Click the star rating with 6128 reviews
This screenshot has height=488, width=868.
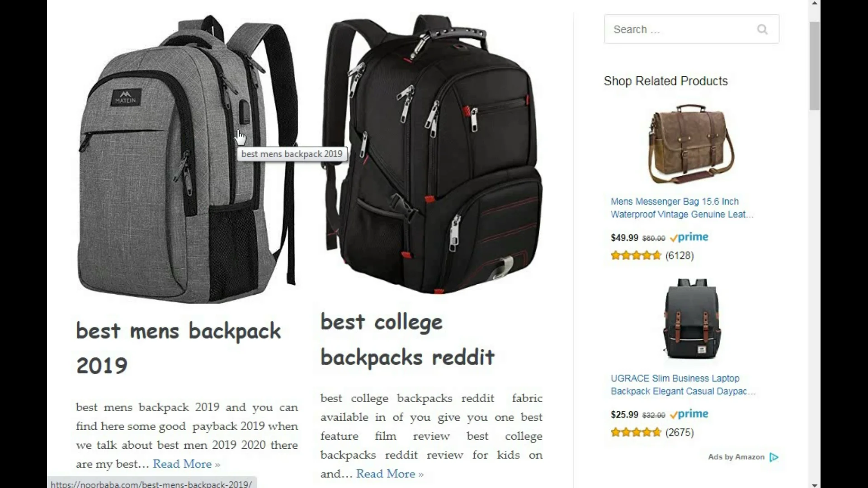click(636, 256)
